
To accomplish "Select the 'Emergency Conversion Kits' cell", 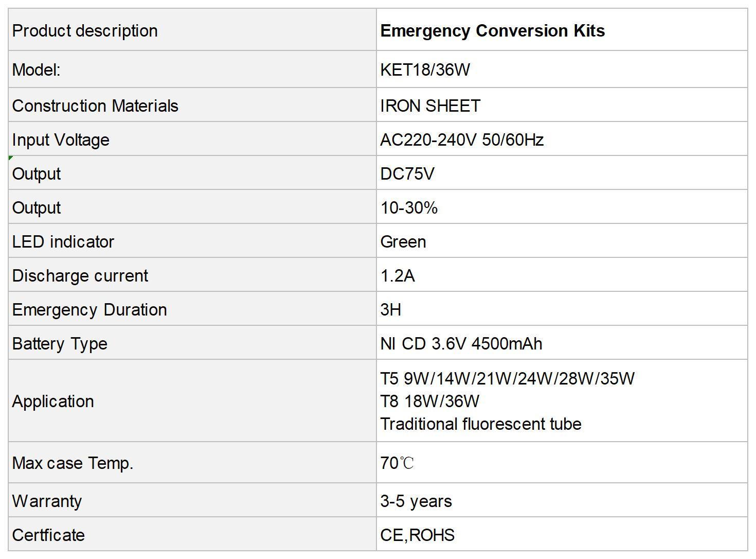I will [x=562, y=30].
